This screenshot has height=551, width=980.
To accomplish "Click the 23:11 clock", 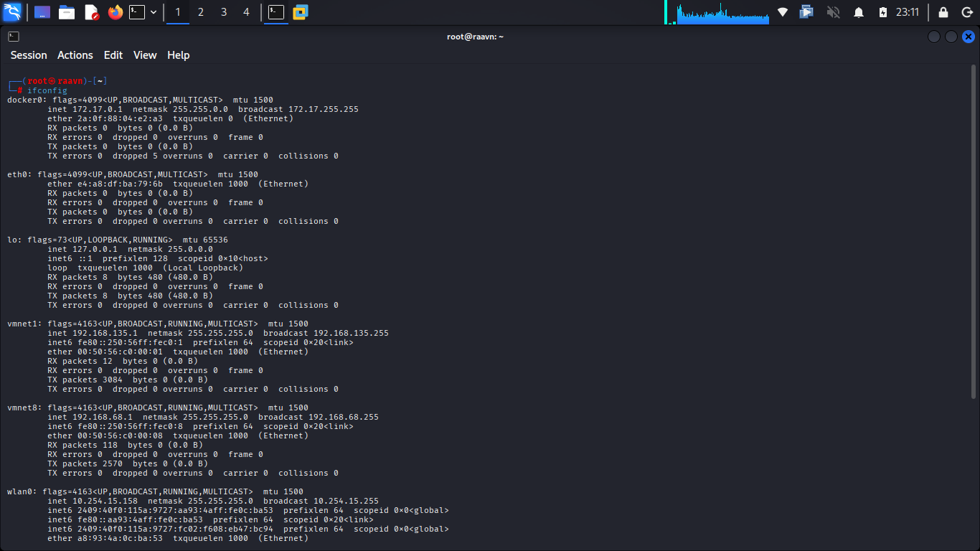I will pos(908,12).
